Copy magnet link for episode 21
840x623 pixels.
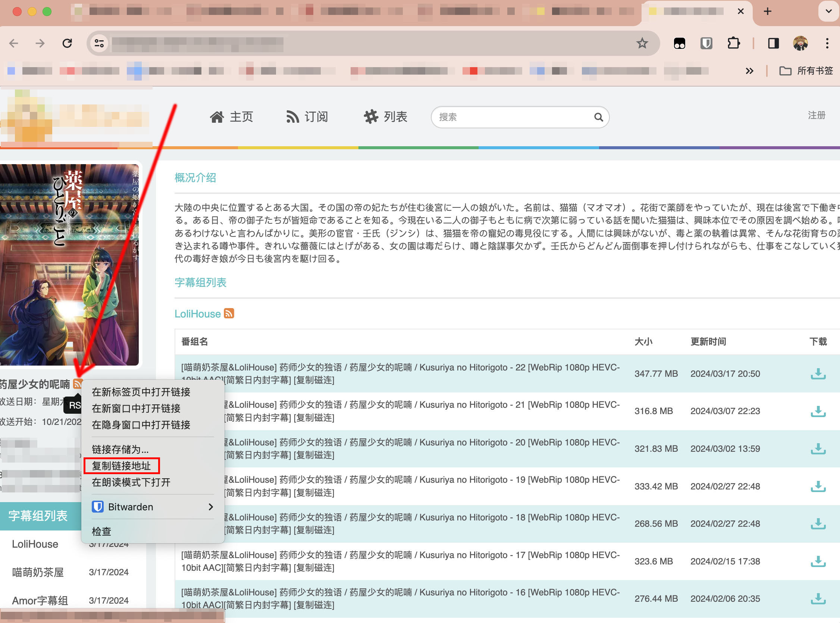point(314,417)
